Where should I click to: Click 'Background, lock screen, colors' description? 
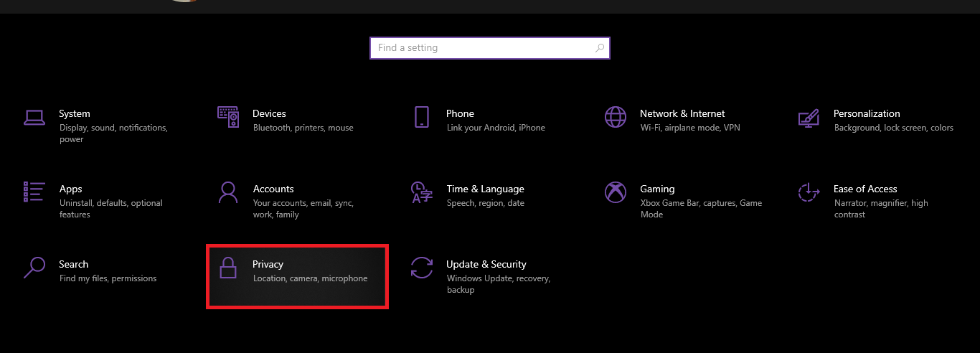point(894,128)
